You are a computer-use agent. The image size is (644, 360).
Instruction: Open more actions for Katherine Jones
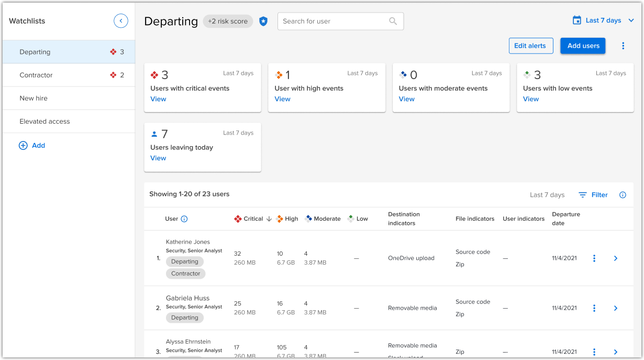(594, 258)
